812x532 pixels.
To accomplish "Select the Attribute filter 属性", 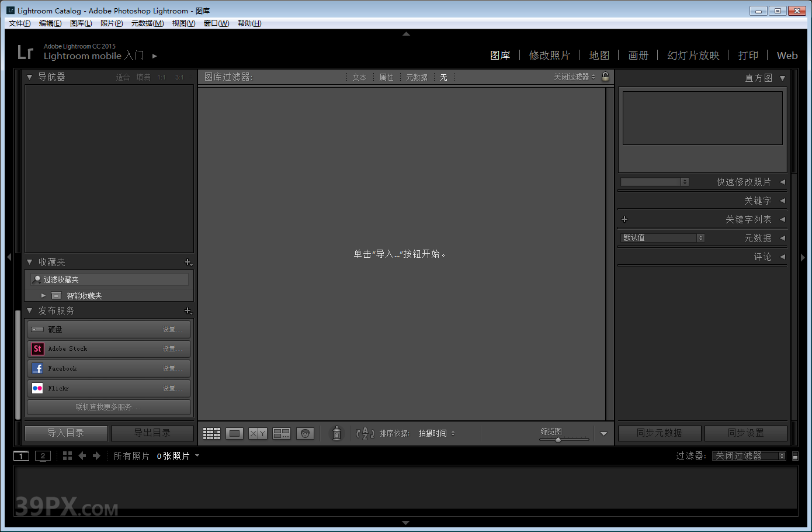I will pos(386,77).
